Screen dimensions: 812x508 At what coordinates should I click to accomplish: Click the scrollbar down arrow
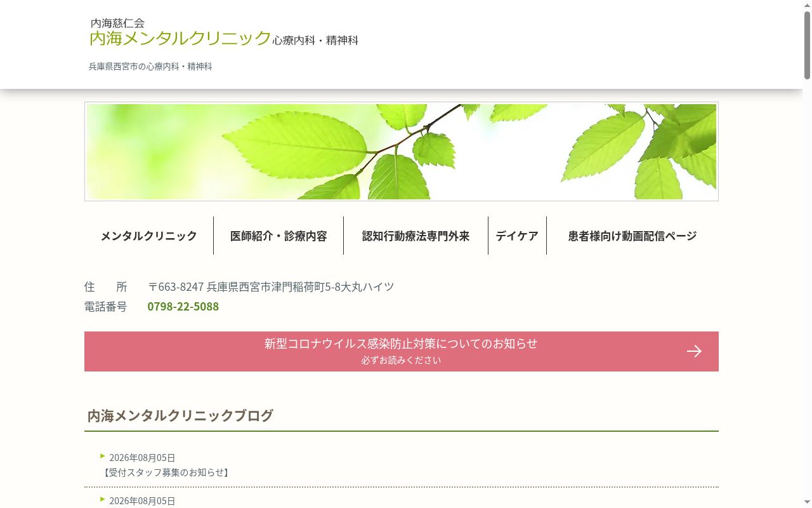pos(807,503)
